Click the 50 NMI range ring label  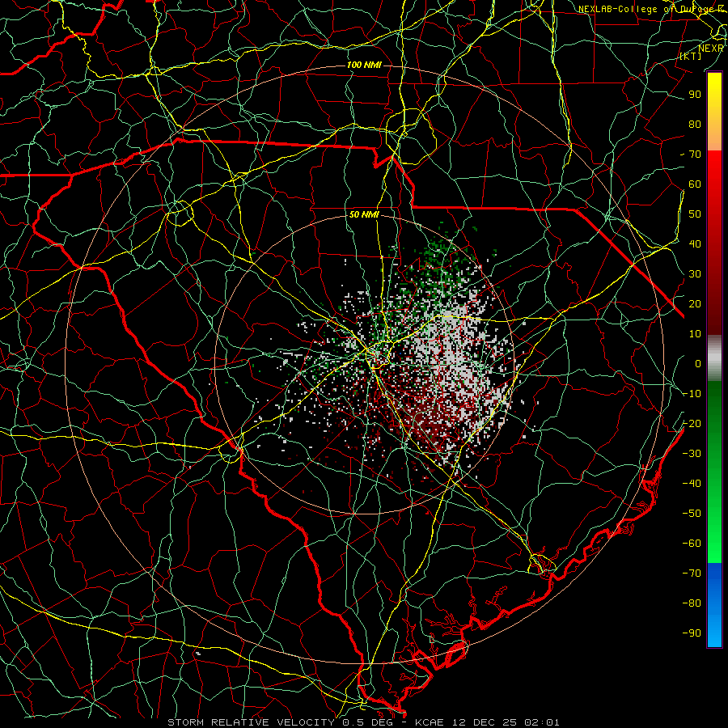tap(365, 214)
